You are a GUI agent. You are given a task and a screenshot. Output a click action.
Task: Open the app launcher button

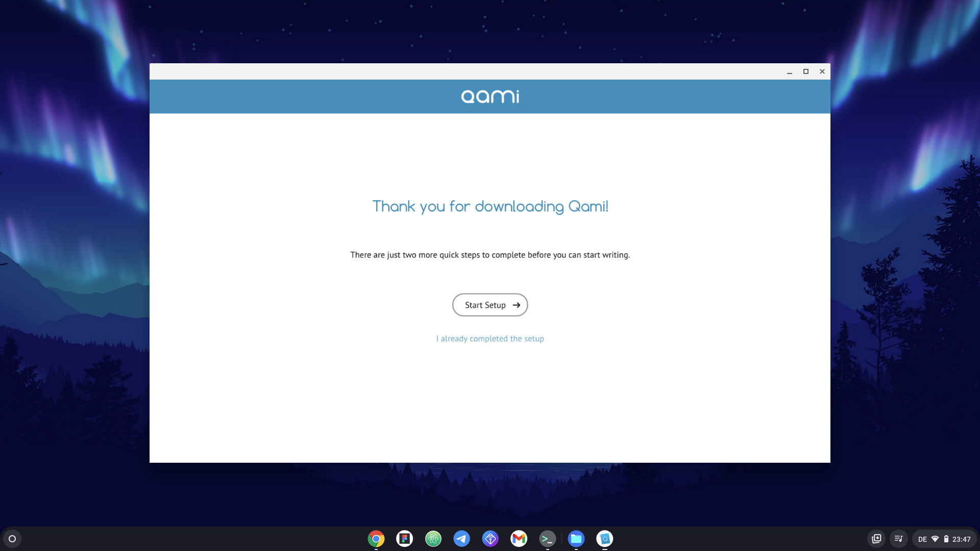click(11, 539)
